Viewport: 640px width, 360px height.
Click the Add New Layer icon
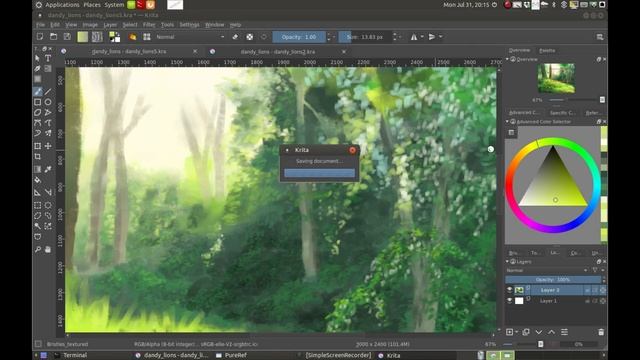(x=509, y=332)
